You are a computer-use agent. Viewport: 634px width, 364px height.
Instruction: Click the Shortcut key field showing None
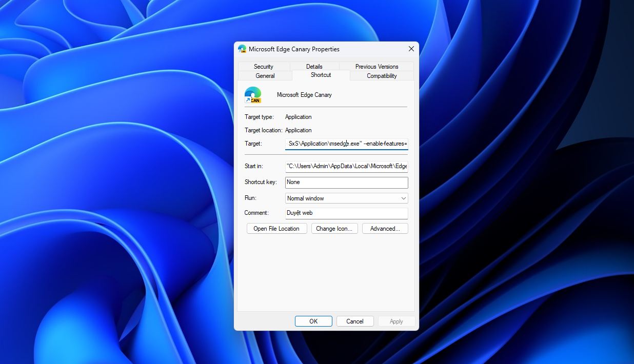point(347,183)
